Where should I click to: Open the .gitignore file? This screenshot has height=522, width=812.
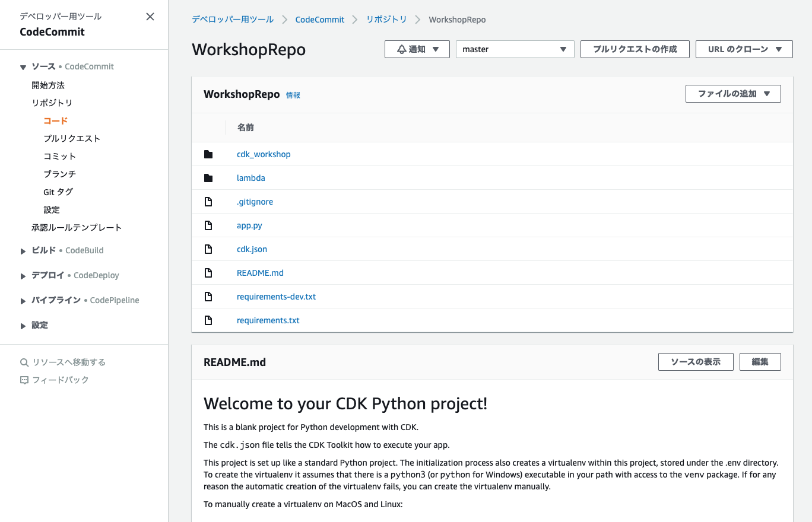255,202
